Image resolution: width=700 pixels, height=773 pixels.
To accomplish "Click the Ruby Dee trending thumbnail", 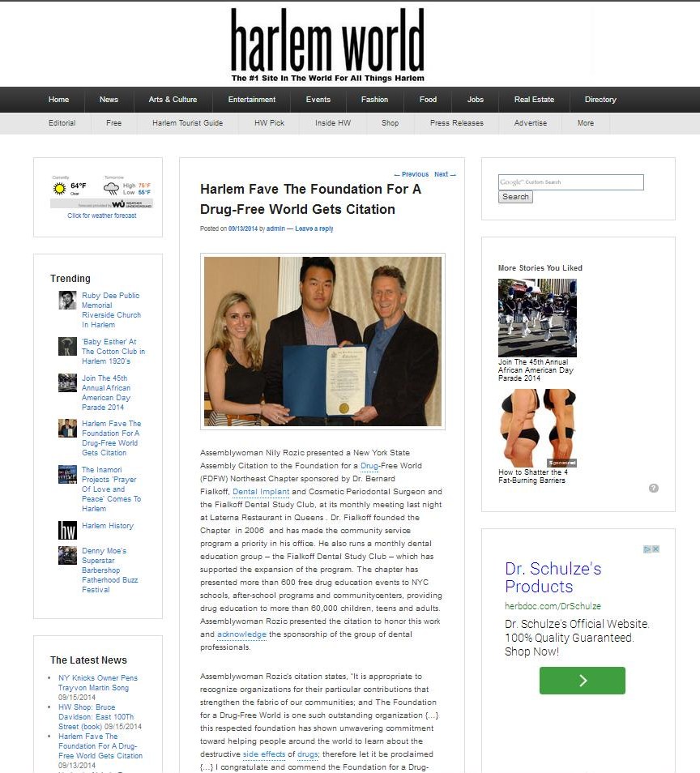I will [x=67, y=301].
